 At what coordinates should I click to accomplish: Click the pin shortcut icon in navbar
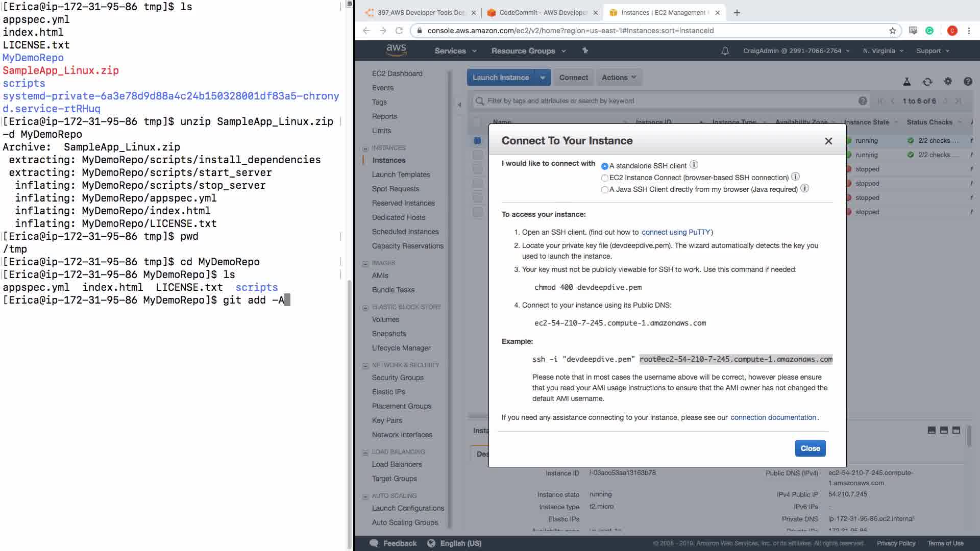[x=585, y=51]
